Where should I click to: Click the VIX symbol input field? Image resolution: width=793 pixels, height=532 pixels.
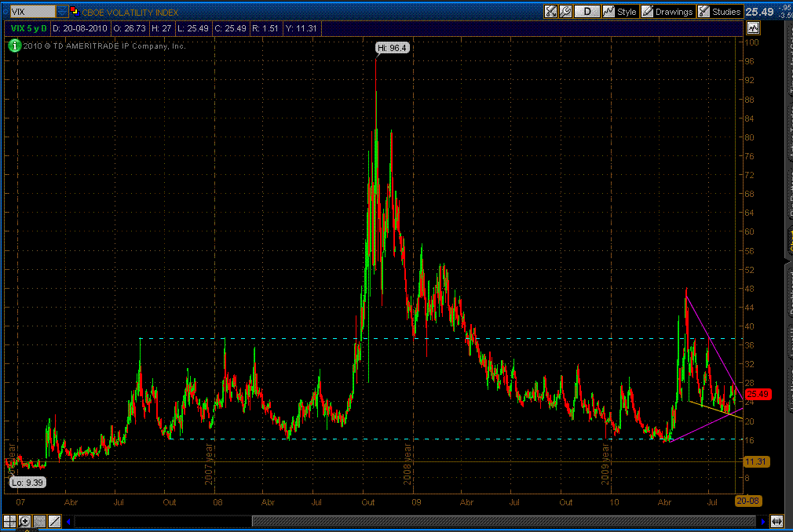pyautogui.click(x=33, y=11)
